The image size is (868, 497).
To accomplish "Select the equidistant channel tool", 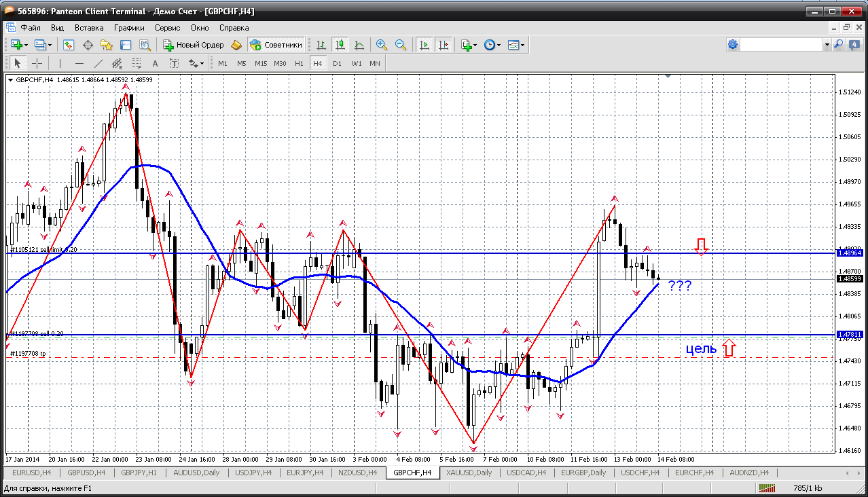I will pyautogui.click(x=117, y=63).
